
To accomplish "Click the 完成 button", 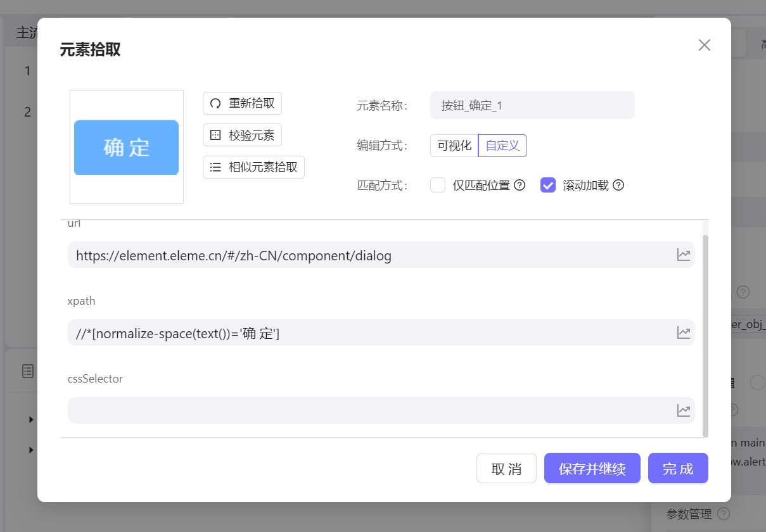I will pyautogui.click(x=678, y=468).
